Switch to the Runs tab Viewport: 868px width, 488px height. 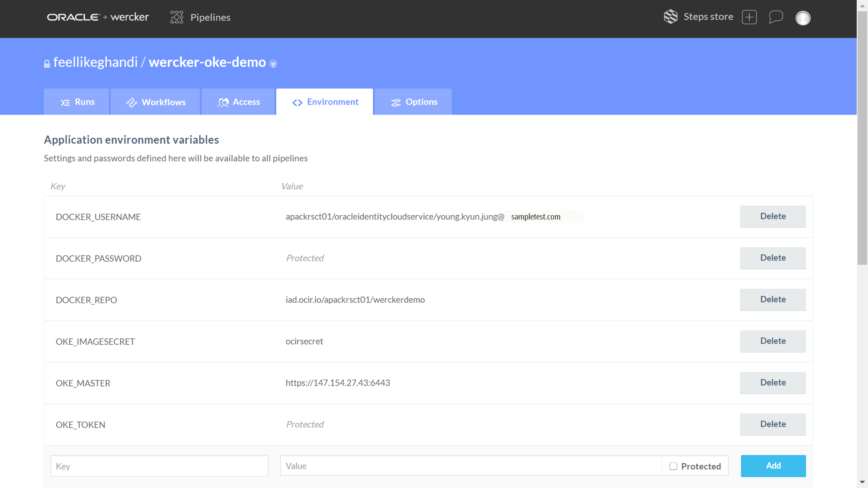click(77, 102)
